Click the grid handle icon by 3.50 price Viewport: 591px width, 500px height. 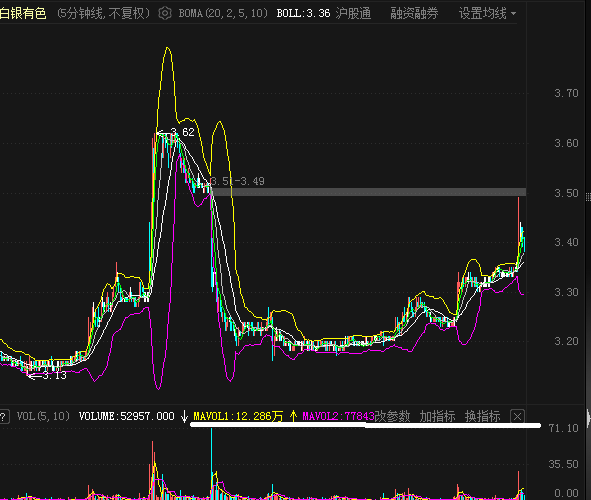pos(588,197)
